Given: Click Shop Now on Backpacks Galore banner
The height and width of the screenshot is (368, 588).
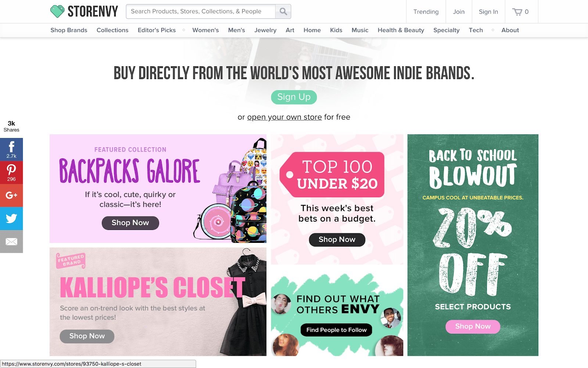Looking at the screenshot, I should 130,223.
